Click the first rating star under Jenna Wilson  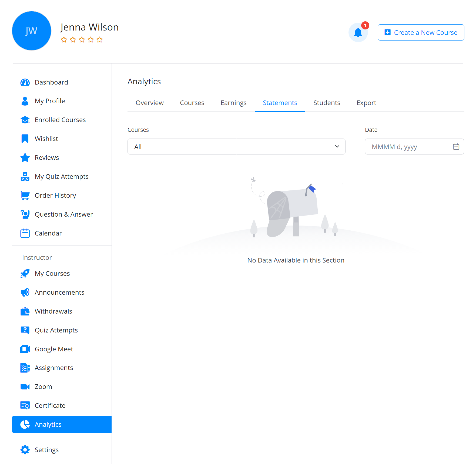pyautogui.click(x=64, y=40)
